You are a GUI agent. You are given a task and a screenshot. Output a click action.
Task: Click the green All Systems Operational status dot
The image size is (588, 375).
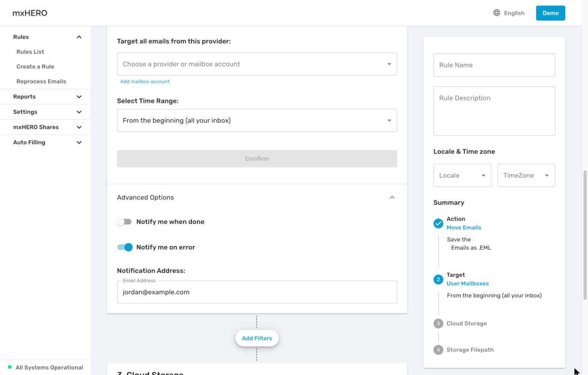click(10, 367)
